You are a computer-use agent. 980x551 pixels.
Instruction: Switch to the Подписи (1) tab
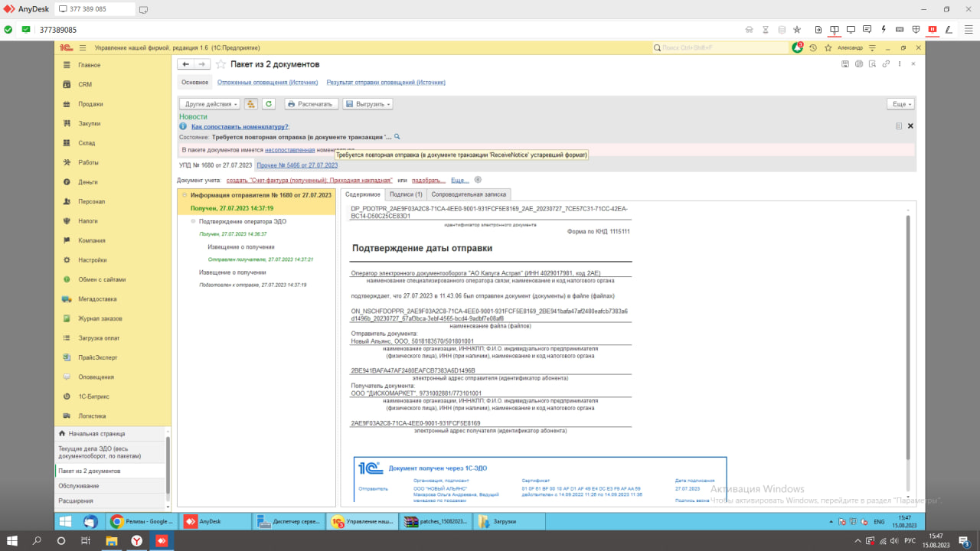405,194
